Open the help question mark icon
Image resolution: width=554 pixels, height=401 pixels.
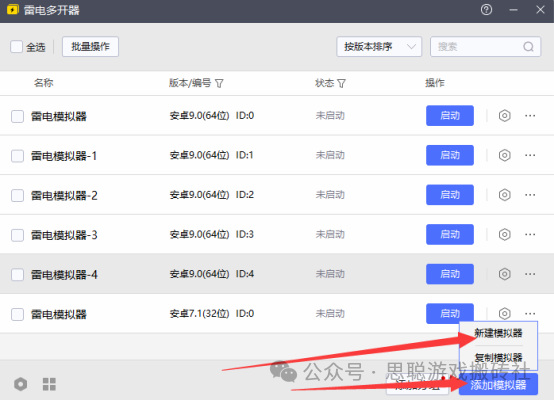486,10
